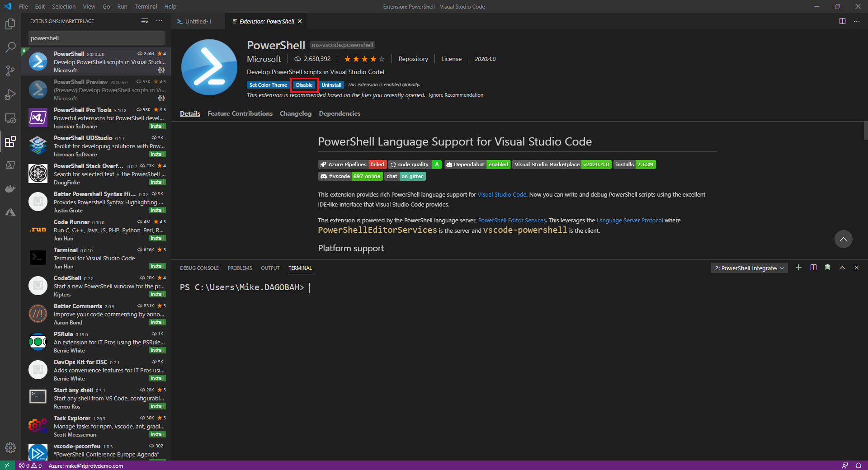This screenshot has height=470, width=868.
Task: Open Source Control view
Action: tap(10, 71)
